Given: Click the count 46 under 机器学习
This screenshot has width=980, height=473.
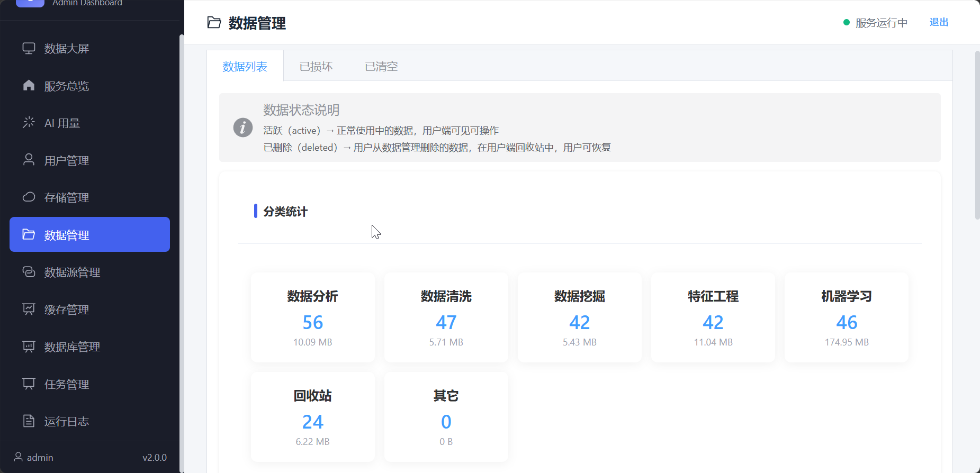Looking at the screenshot, I should point(847,322).
